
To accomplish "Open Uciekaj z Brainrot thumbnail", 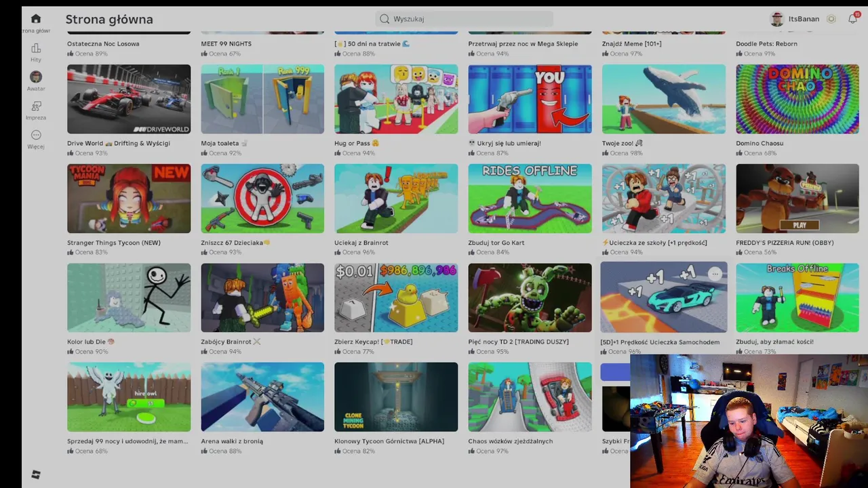I will (396, 199).
